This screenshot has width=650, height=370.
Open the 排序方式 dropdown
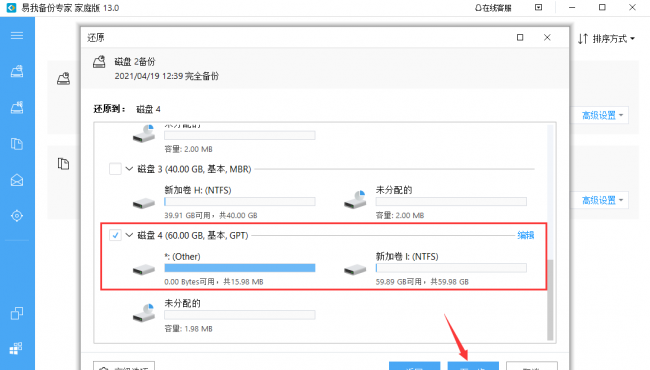(x=614, y=39)
